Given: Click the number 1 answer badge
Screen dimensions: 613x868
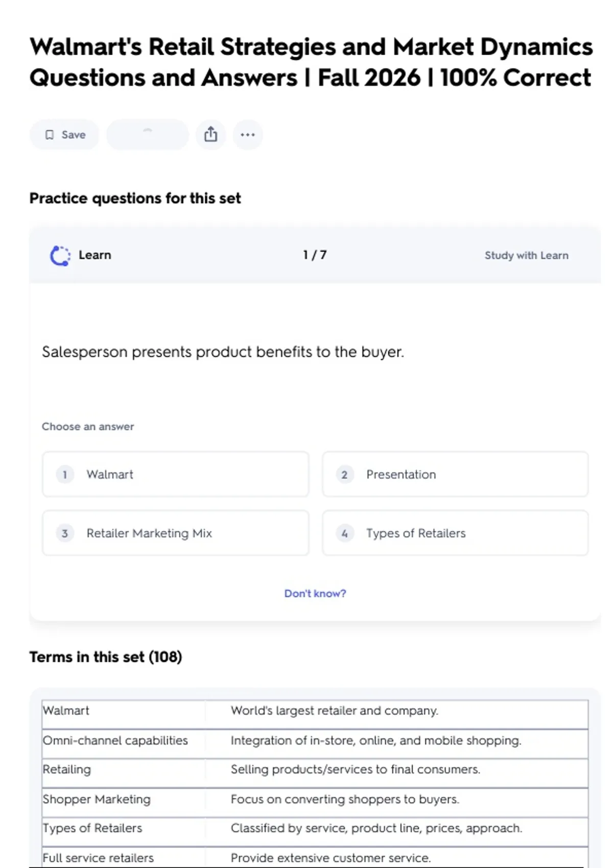Looking at the screenshot, I should [x=65, y=475].
